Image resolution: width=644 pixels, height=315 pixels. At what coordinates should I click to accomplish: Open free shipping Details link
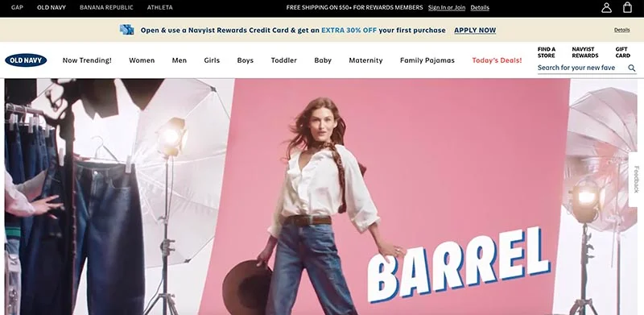(x=480, y=7)
